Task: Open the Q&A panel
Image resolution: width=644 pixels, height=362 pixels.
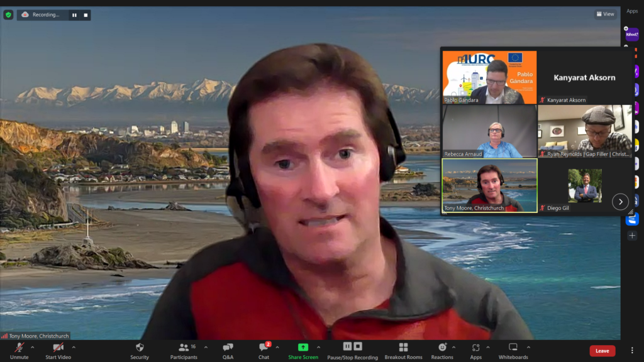Action: point(228,350)
